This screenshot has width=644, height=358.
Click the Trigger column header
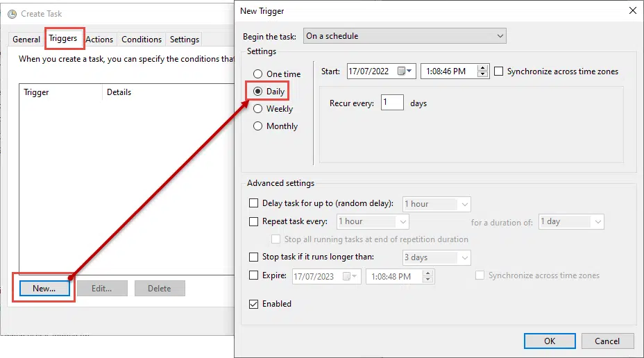coord(61,92)
